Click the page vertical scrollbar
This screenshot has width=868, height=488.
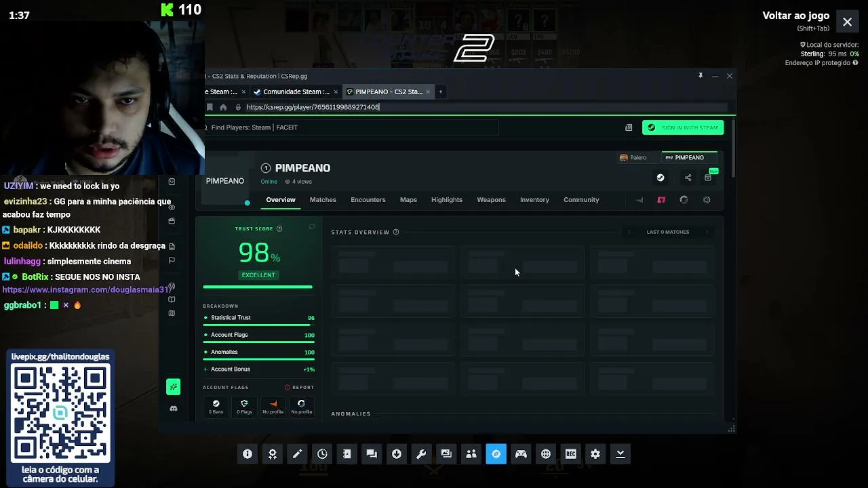733,148
